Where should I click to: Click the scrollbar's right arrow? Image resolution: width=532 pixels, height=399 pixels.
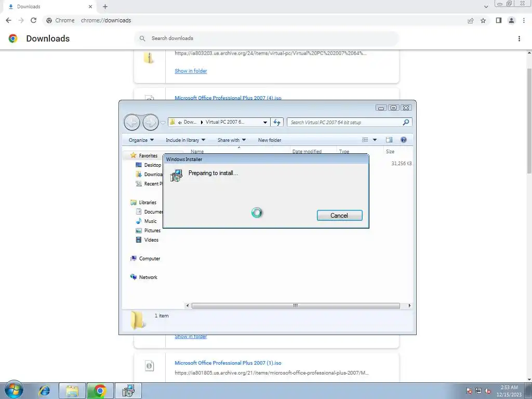point(409,305)
